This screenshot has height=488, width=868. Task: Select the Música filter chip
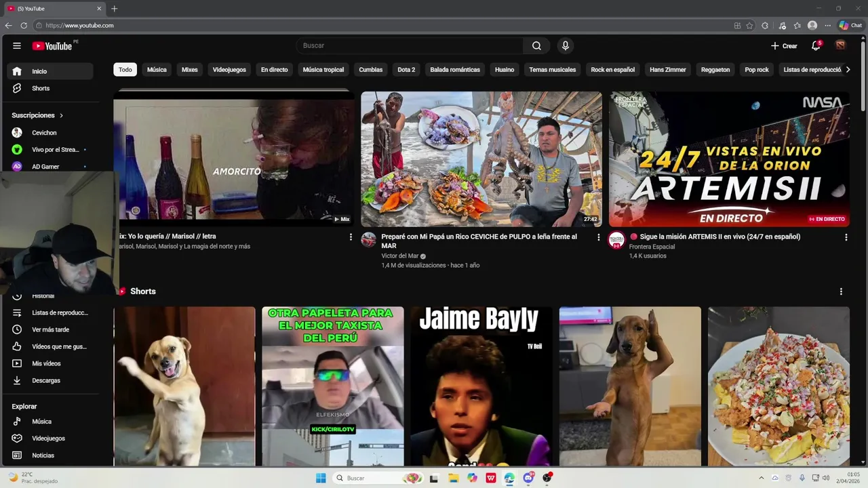click(x=157, y=70)
